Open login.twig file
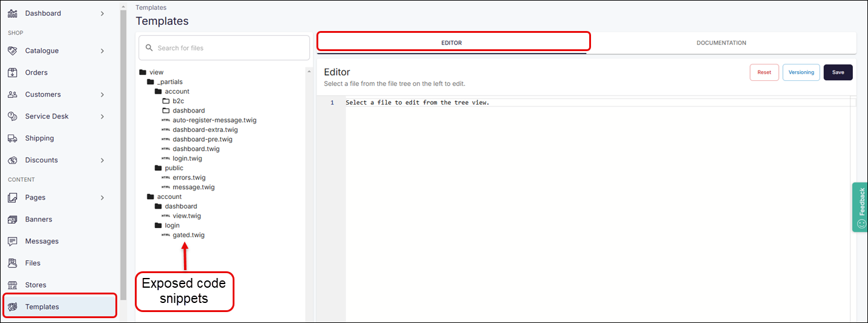The height and width of the screenshot is (323, 868). tap(187, 159)
